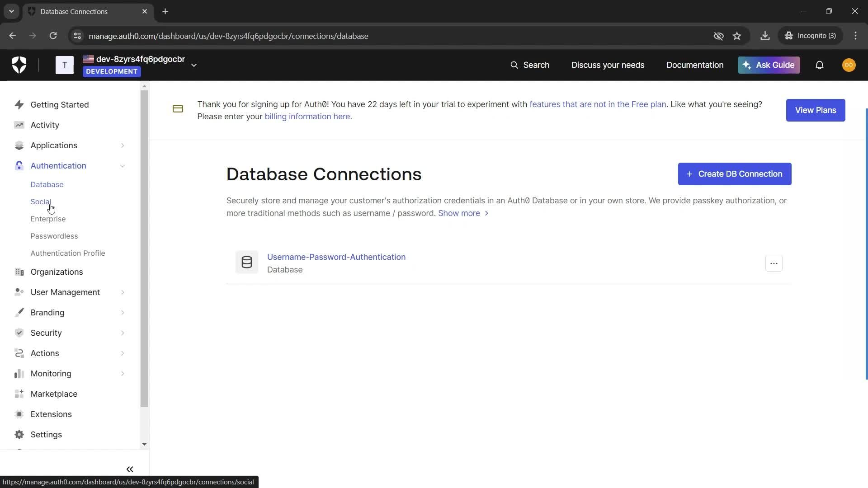
Task: Close the Database Connections tab
Action: (145, 11)
